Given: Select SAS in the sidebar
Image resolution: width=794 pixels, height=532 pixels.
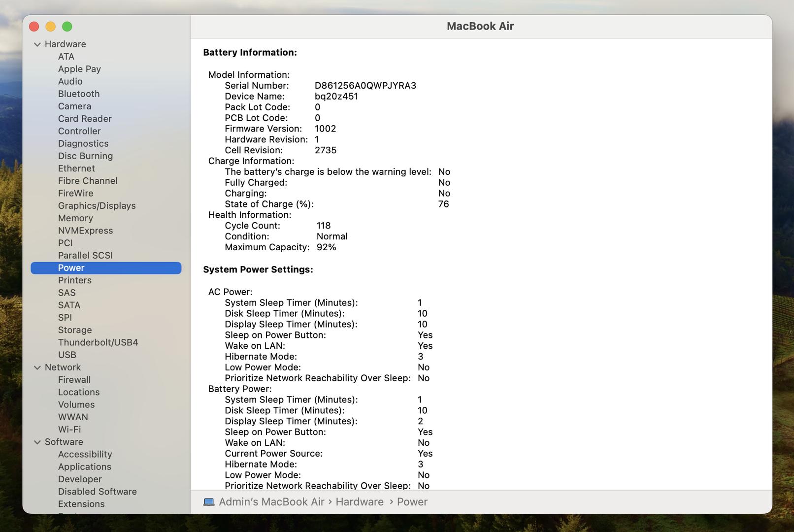Looking at the screenshot, I should tap(66, 293).
